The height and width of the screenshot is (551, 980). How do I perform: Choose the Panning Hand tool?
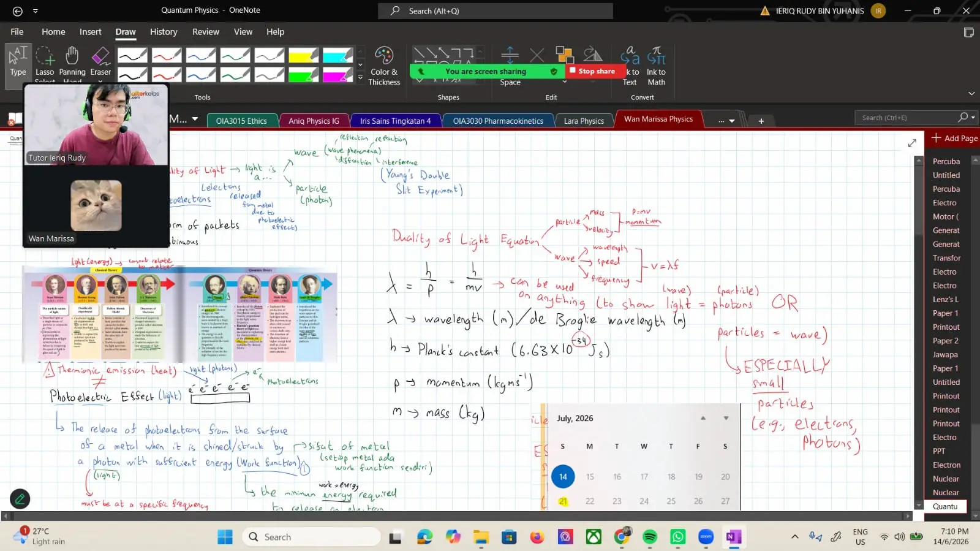[72, 63]
